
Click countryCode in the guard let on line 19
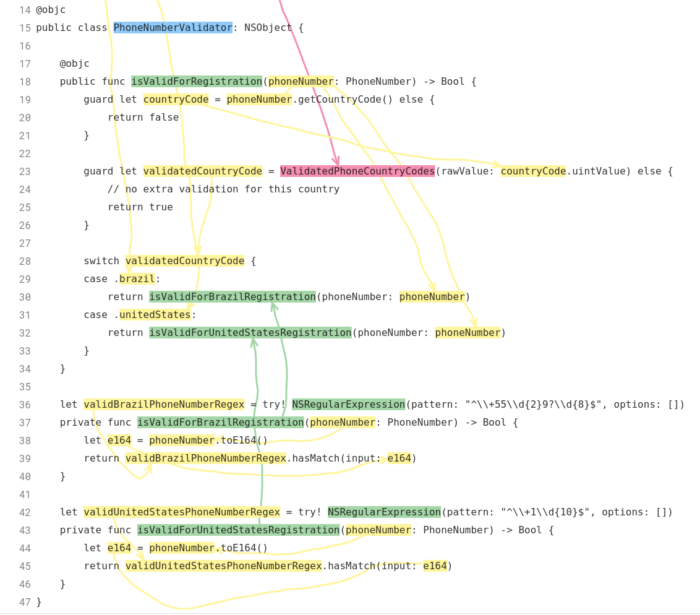click(176, 99)
